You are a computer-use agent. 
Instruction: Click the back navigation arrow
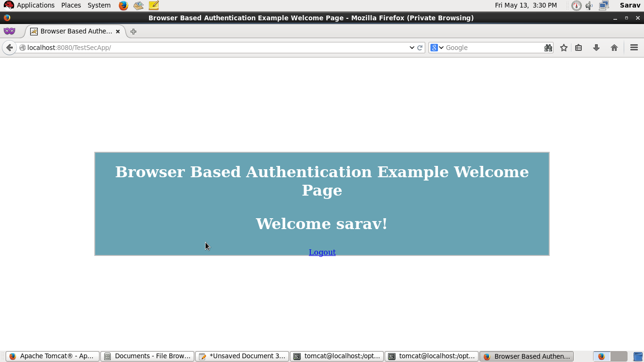pos(9,47)
